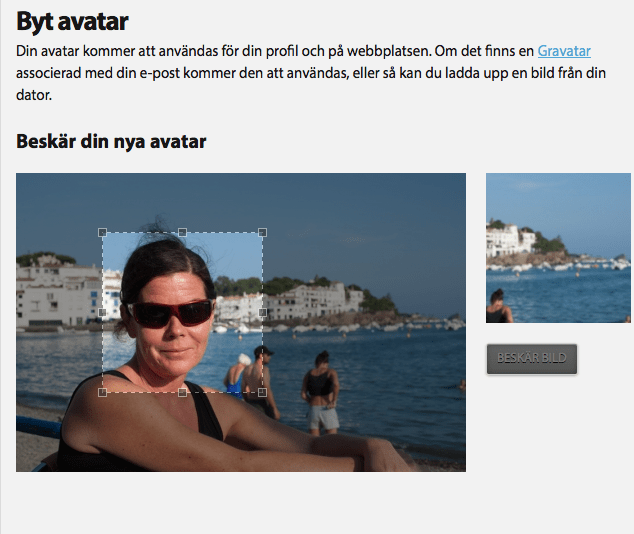Click the Beskär Bild button

point(532,359)
